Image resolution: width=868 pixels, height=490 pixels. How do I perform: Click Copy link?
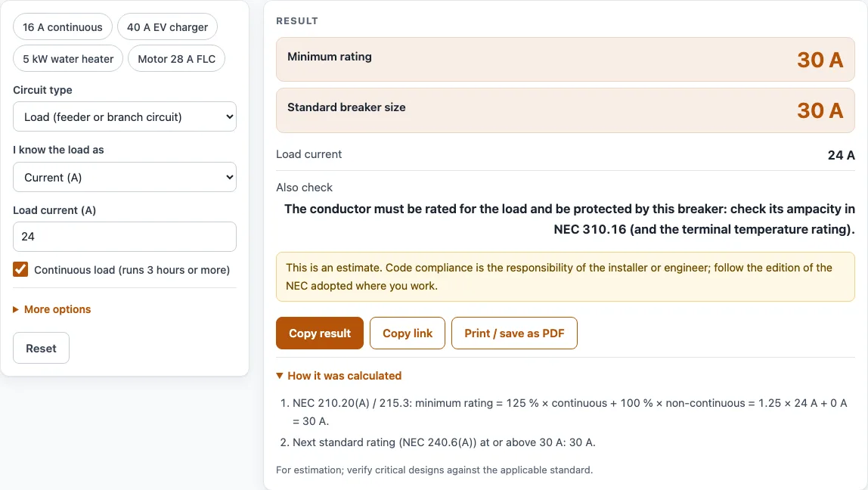[x=408, y=333]
